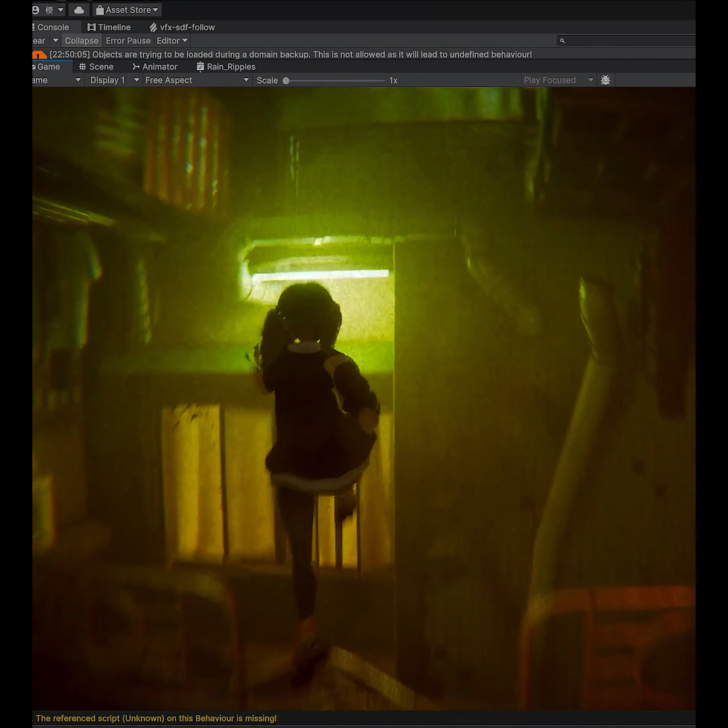728x728 pixels.
Task: Open the Rain_Ripples tab
Action: coord(226,67)
